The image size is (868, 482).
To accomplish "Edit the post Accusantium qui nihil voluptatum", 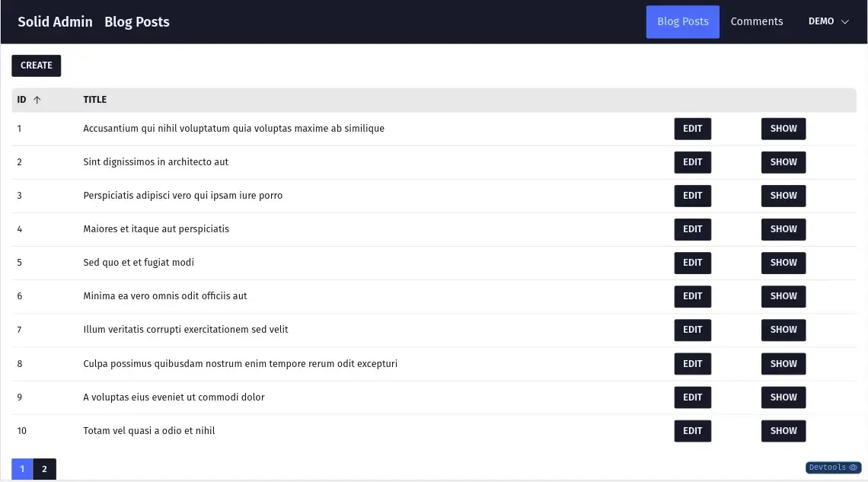I will click(692, 128).
